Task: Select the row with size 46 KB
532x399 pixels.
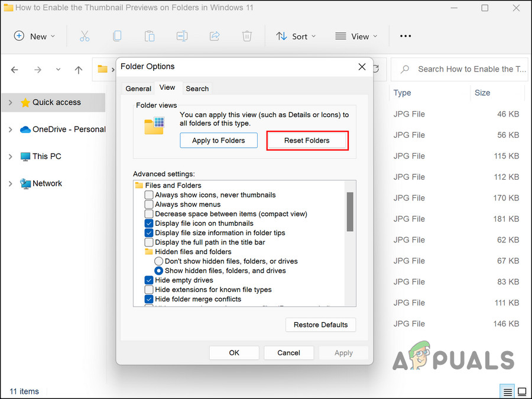Action: click(x=456, y=114)
